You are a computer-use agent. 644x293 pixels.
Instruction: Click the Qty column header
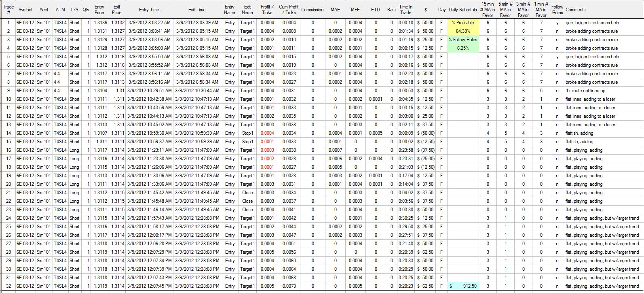coord(86,10)
